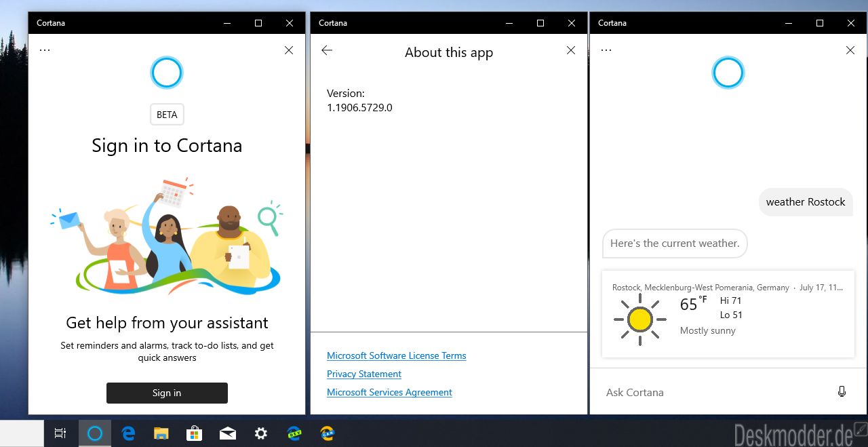This screenshot has width=868, height=447.
Task: Click the 'Lo 51' low temperature value
Action: (x=731, y=315)
